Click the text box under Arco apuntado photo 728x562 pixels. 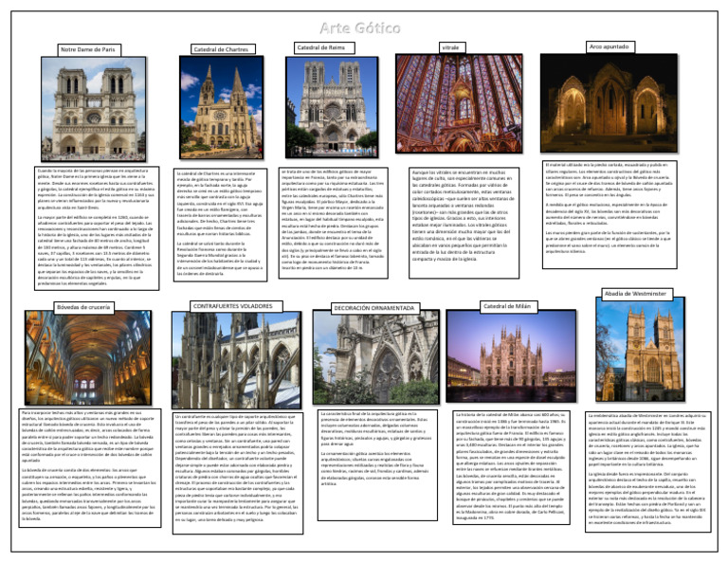click(x=610, y=214)
